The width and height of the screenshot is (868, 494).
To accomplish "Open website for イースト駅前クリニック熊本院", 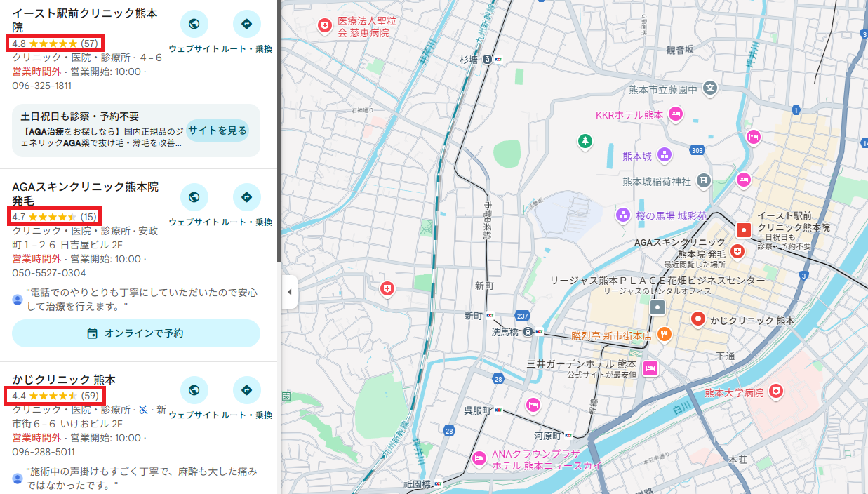I will click(194, 25).
